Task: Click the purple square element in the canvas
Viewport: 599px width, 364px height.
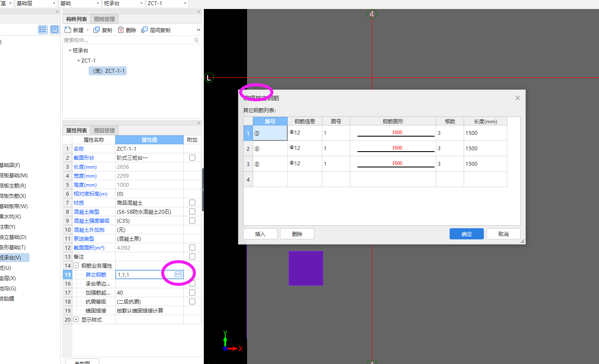Action: 306,268
